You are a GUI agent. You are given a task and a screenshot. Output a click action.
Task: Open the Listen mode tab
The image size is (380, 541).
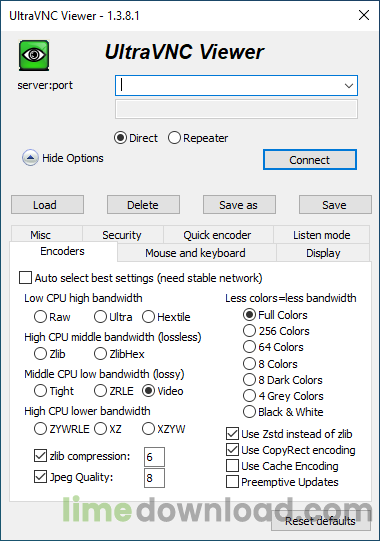click(322, 235)
